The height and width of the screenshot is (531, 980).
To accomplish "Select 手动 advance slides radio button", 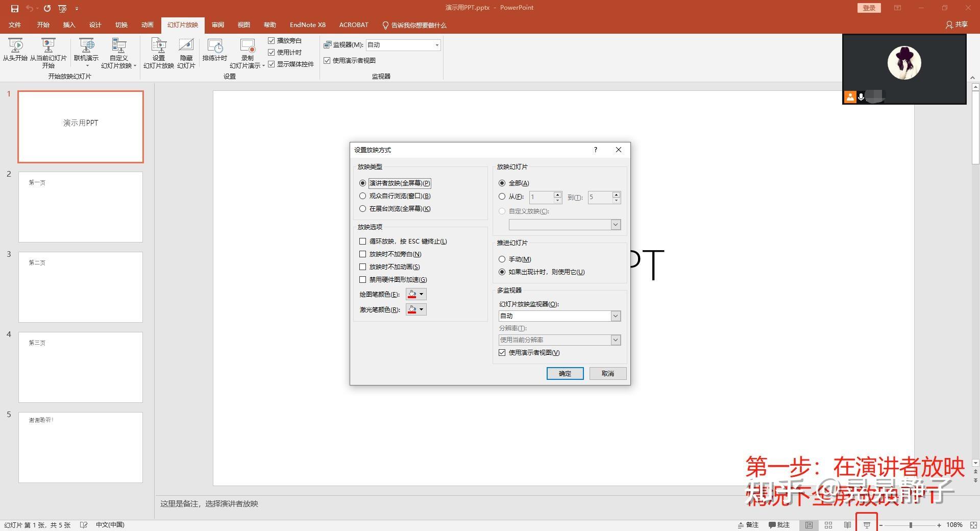I will coord(502,259).
